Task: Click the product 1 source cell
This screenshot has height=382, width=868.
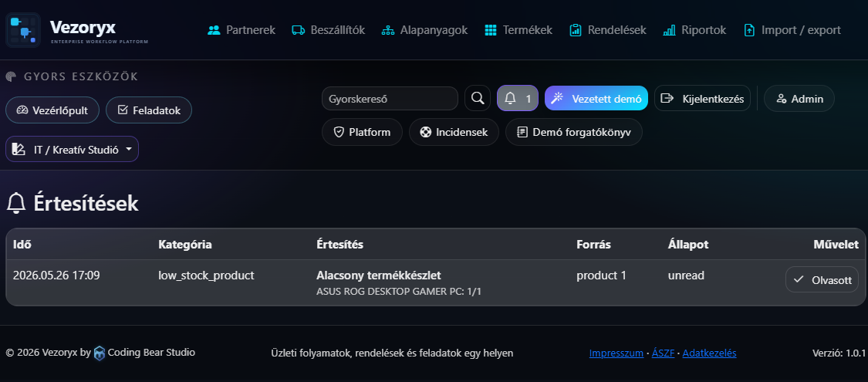Action: click(601, 276)
